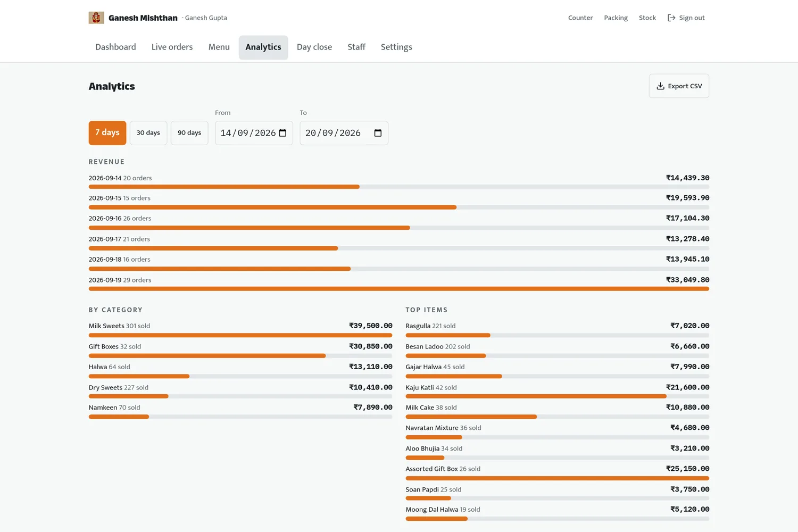
Task: Click the From date field 14/09/2026
Action: tap(254, 133)
